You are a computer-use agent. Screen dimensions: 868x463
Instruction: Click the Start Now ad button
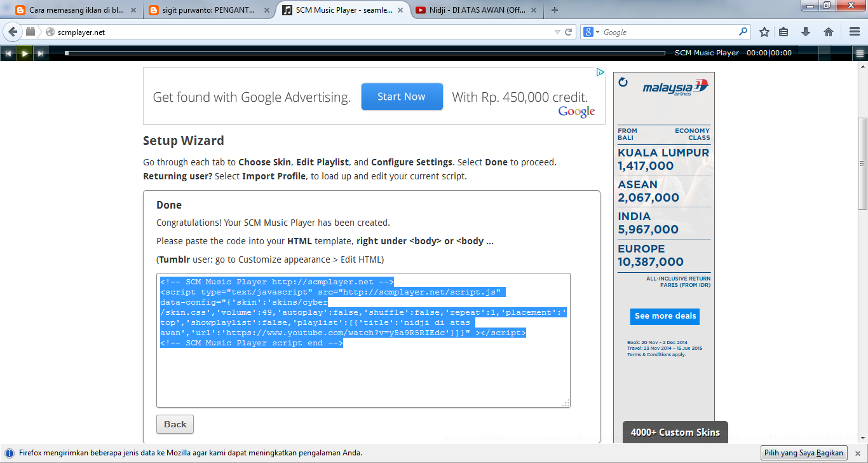coord(402,97)
